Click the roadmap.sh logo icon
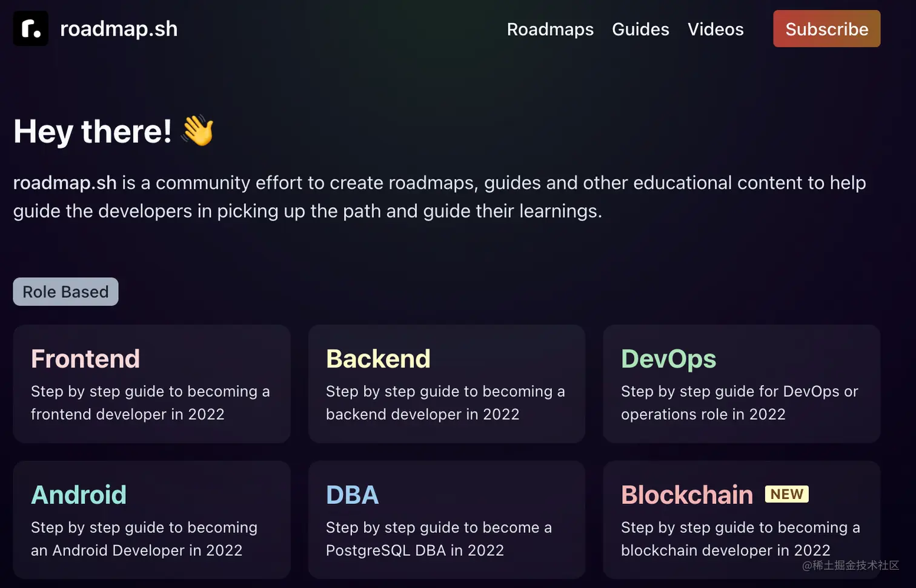 click(x=30, y=28)
